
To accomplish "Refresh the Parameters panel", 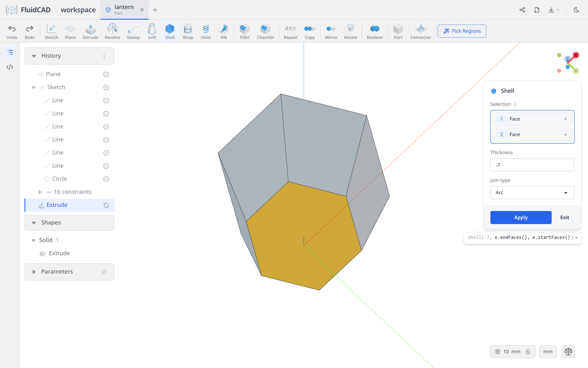I will pyautogui.click(x=104, y=272).
